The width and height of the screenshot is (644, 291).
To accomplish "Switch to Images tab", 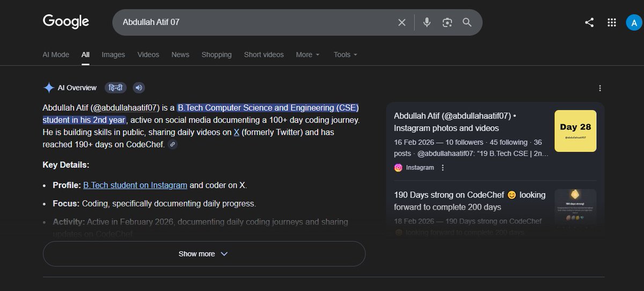I will pos(113,55).
